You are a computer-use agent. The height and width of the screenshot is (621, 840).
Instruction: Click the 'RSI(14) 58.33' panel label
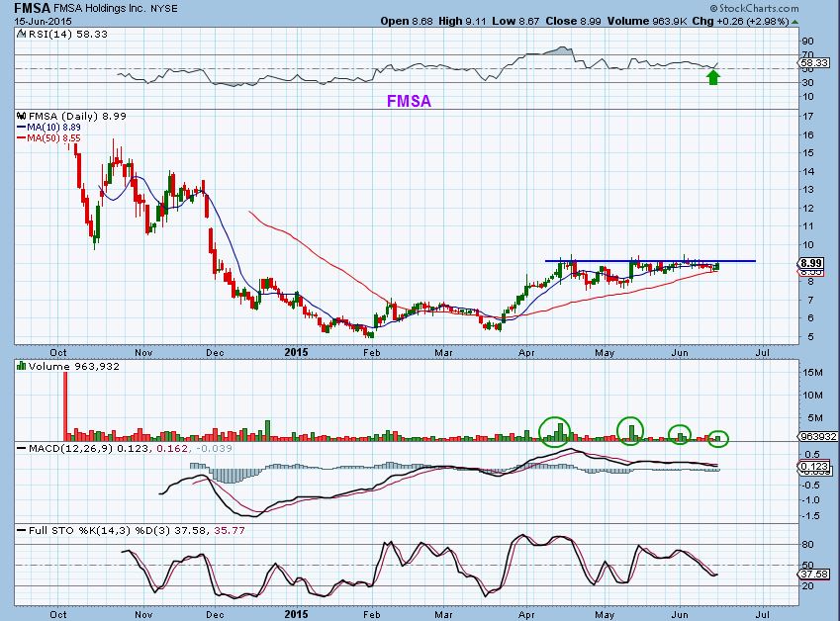point(67,34)
